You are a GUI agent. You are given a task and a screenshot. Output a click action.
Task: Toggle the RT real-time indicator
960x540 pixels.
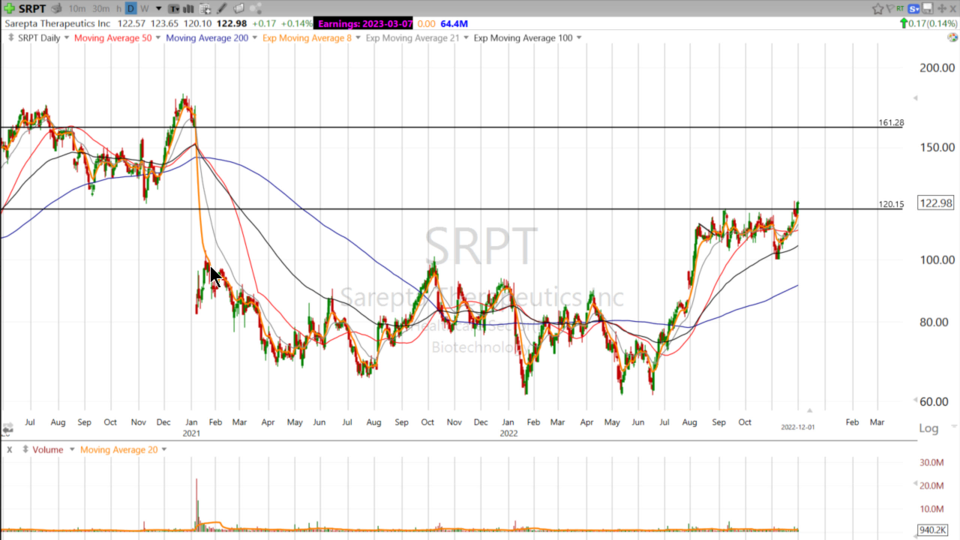[900, 9]
